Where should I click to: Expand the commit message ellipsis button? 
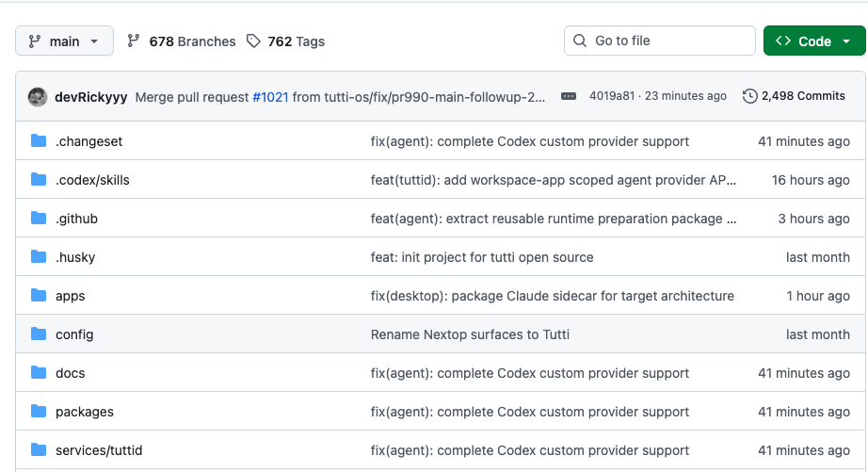[x=568, y=96]
